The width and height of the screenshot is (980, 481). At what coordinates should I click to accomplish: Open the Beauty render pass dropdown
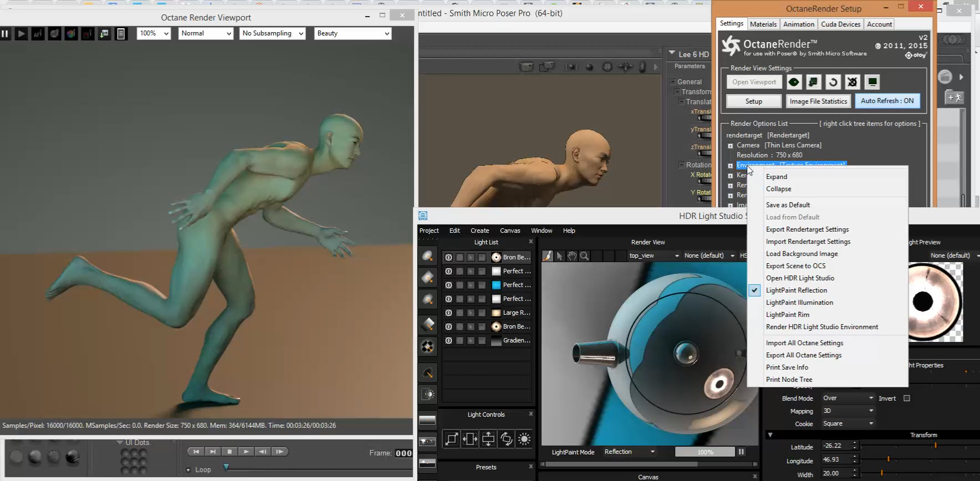353,33
